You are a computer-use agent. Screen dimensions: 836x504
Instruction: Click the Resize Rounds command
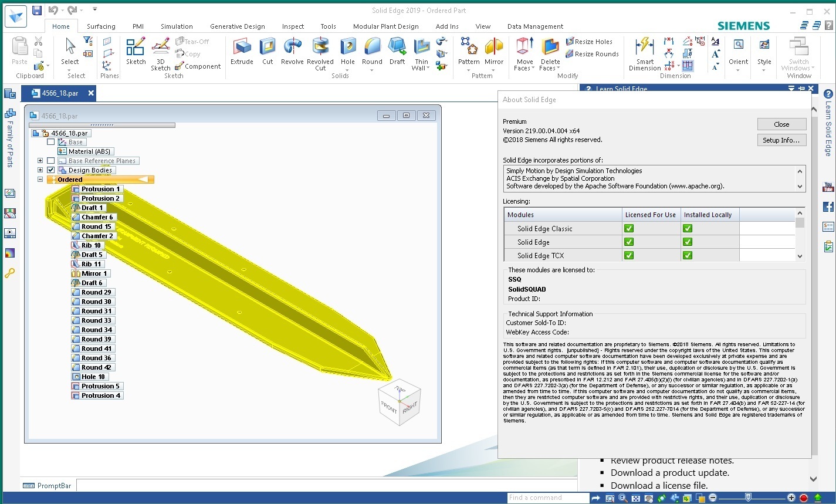(x=593, y=54)
